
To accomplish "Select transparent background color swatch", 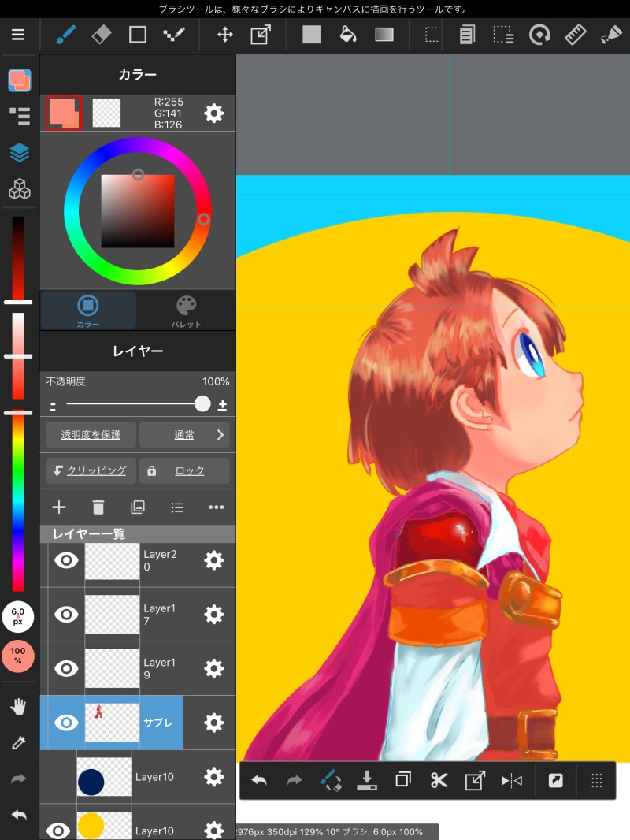I will coord(106,113).
